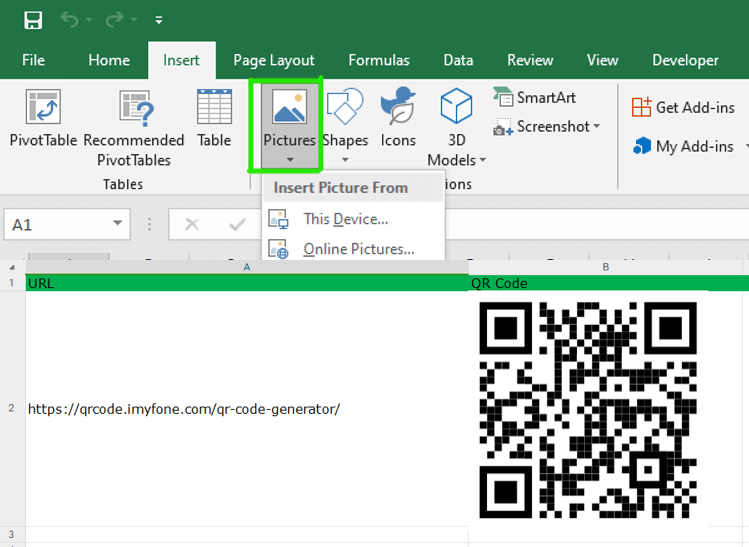This screenshot has width=749, height=547.
Task: Select row 2 header
Action: click(11, 408)
